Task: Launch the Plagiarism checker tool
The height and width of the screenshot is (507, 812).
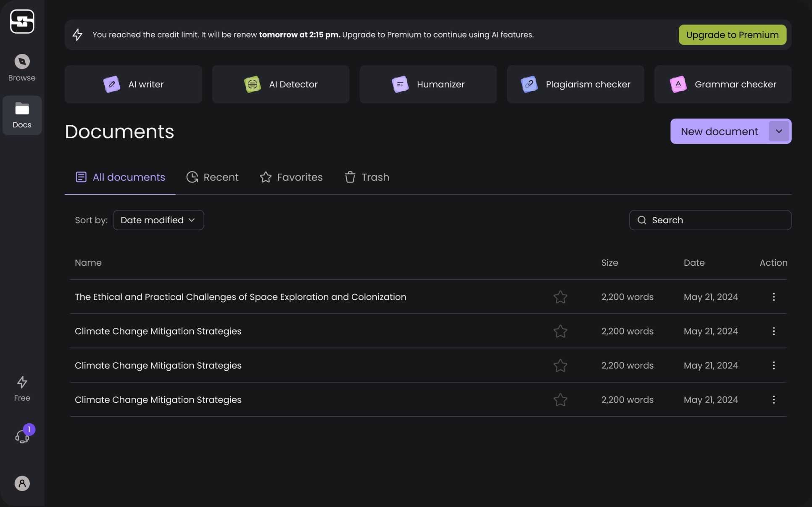Action: tap(575, 84)
